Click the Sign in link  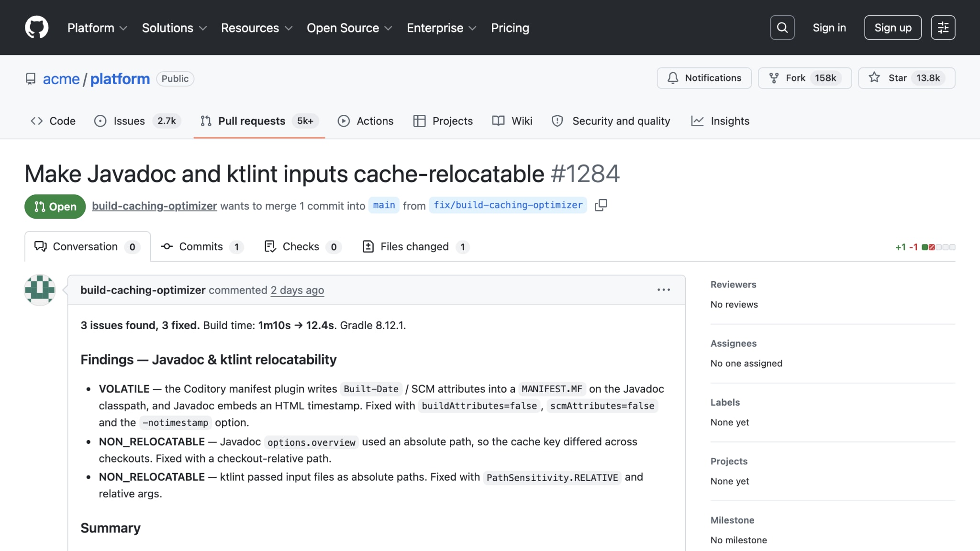pyautogui.click(x=829, y=28)
